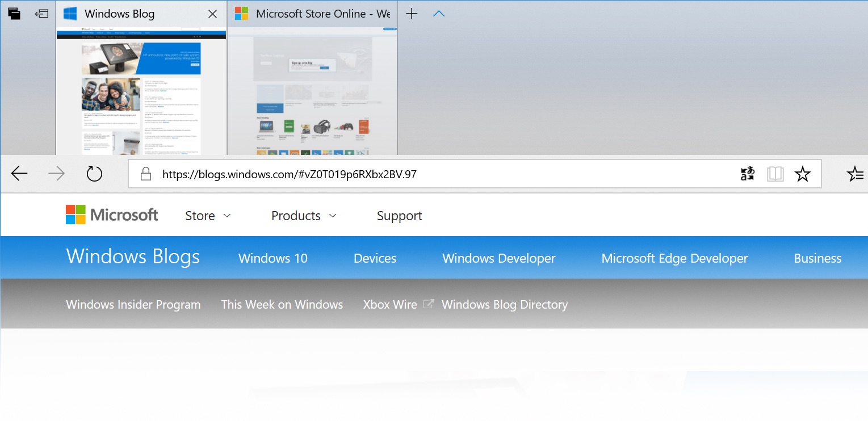
Task: Open the Support link
Action: pyautogui.click(x=400, y=216)
